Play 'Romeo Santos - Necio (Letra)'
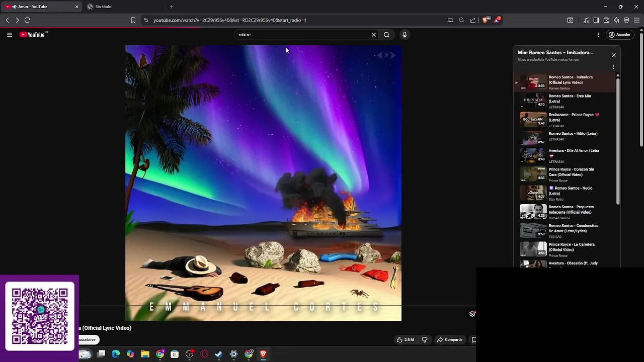Image resolution: width=644 pixels, height=362 pixels. [565, 193]
